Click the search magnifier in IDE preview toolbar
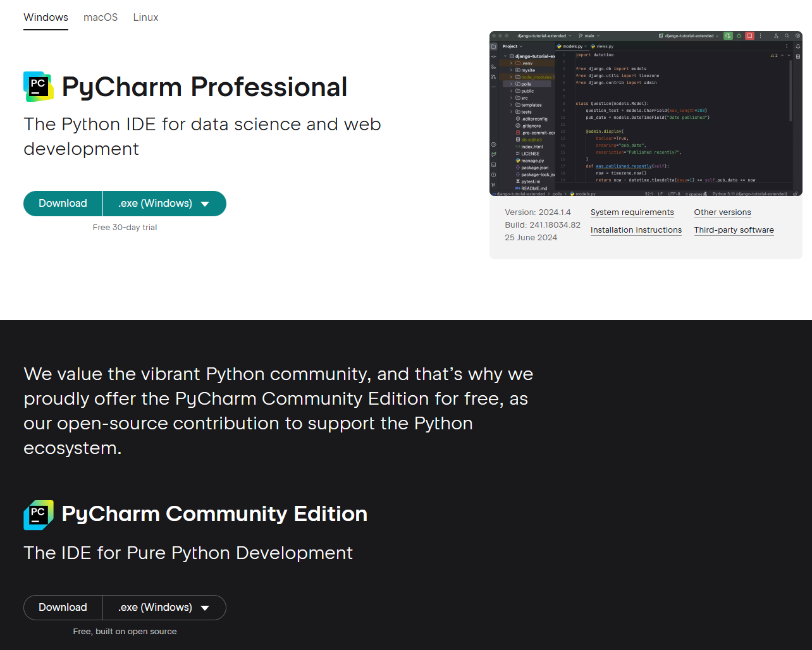812x650 pixels. pos(787,36)
